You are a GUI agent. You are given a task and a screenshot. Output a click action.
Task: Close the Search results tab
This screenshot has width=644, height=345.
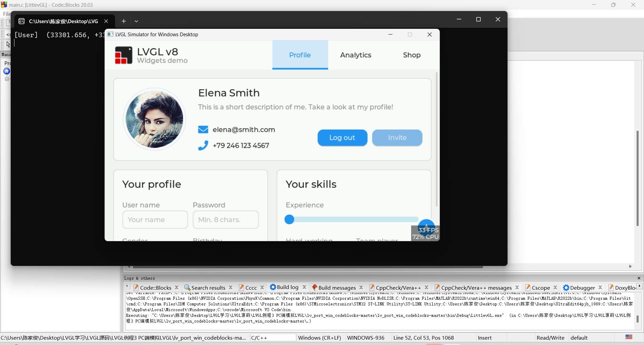[x=231, y=287]
